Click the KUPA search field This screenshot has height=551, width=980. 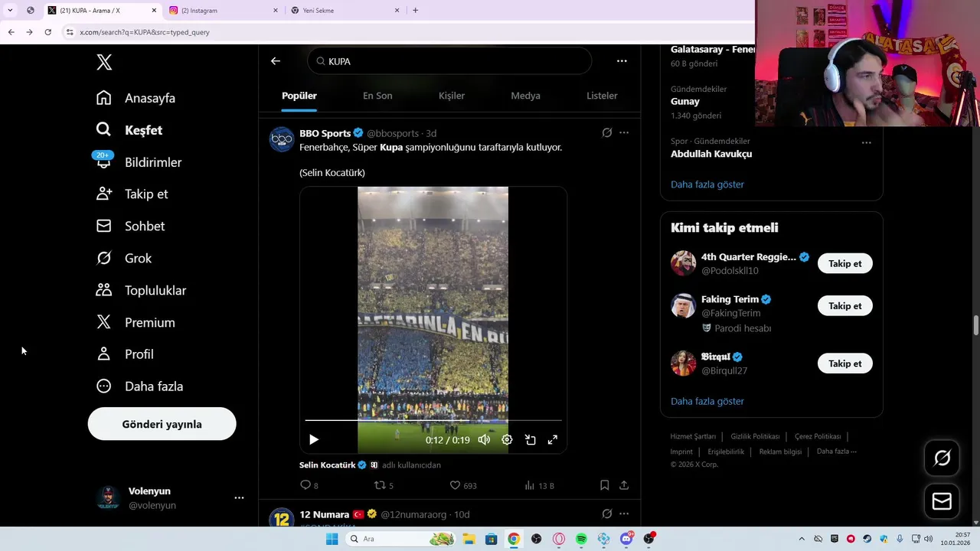click(449, 61)
